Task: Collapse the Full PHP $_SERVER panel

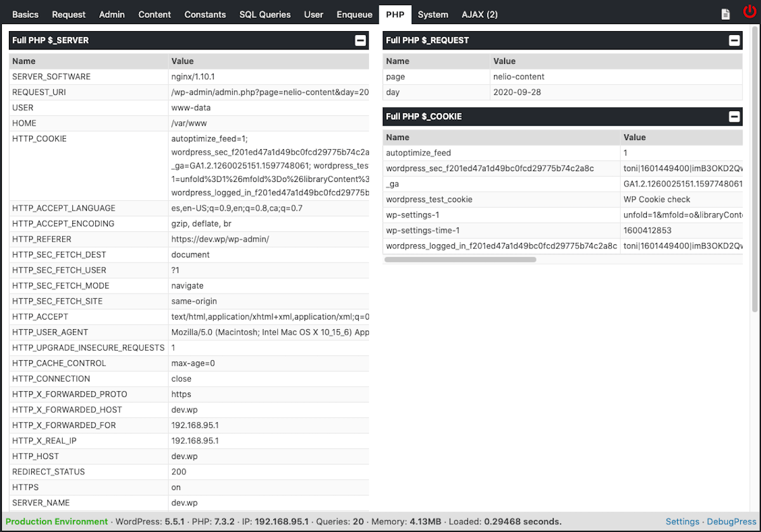Action: [360, 40]
